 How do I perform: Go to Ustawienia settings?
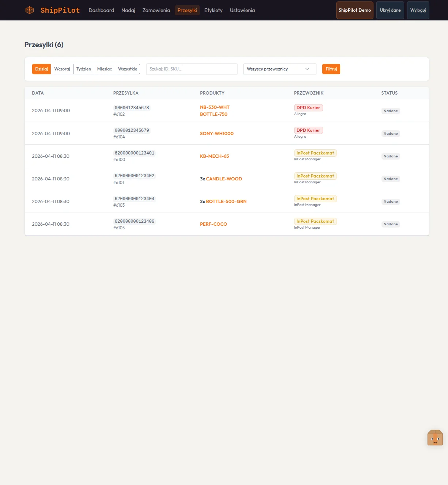[x=242, y=10]
